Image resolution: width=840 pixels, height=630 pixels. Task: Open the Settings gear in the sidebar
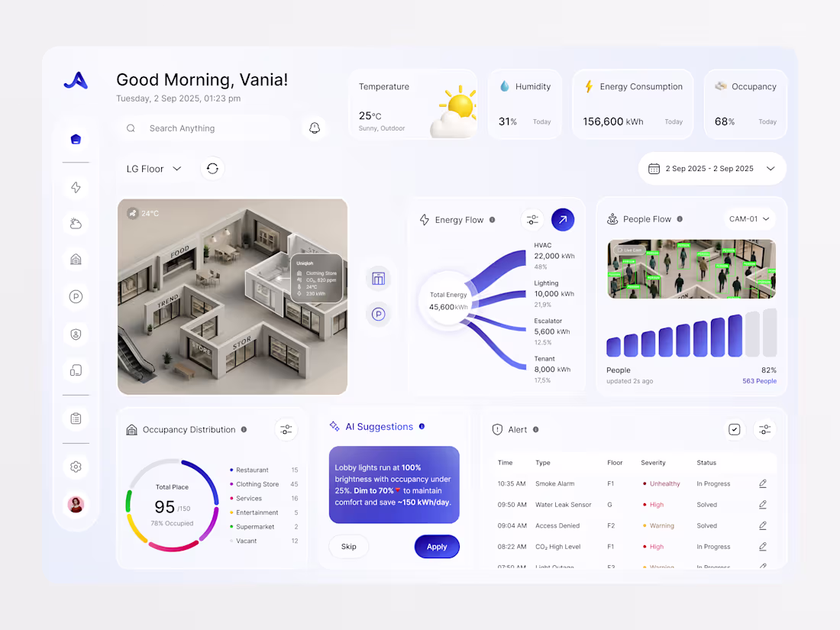click(x=76, y=466)
